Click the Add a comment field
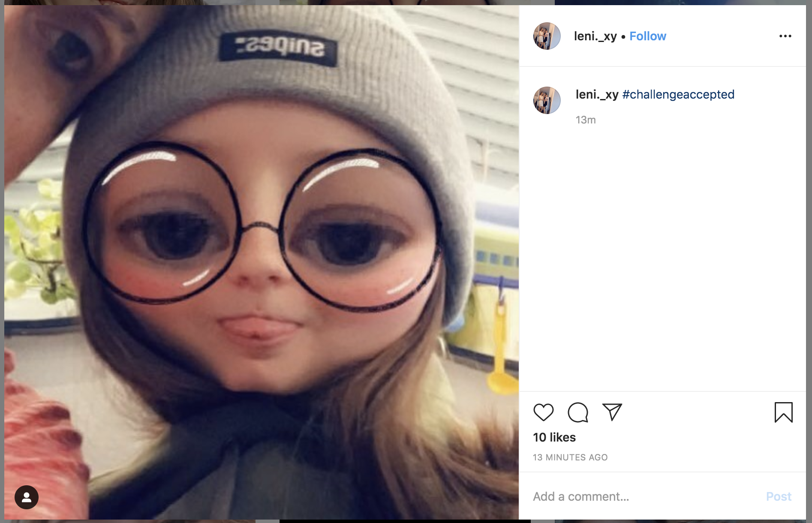 643,496
